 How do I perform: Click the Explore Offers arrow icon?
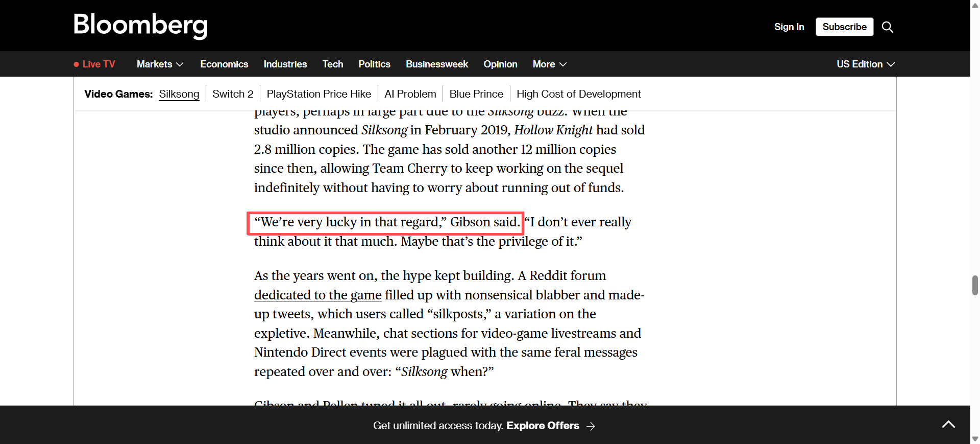coord(591,426)
